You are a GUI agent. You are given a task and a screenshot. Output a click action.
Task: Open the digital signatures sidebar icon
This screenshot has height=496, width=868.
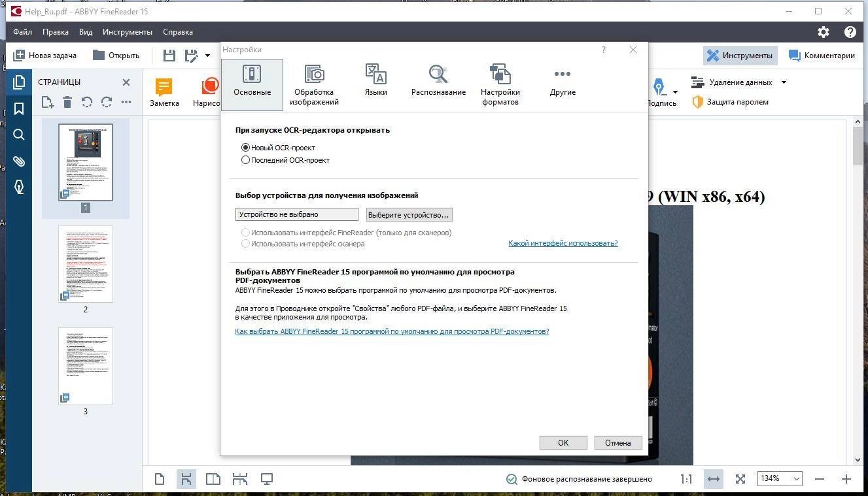pos(19,187)
